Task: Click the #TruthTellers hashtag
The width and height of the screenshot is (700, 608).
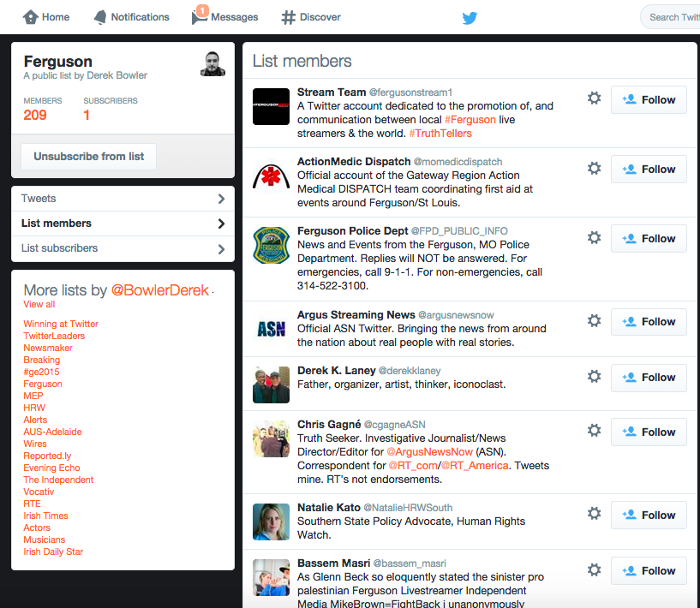Action: coord(440,134)
